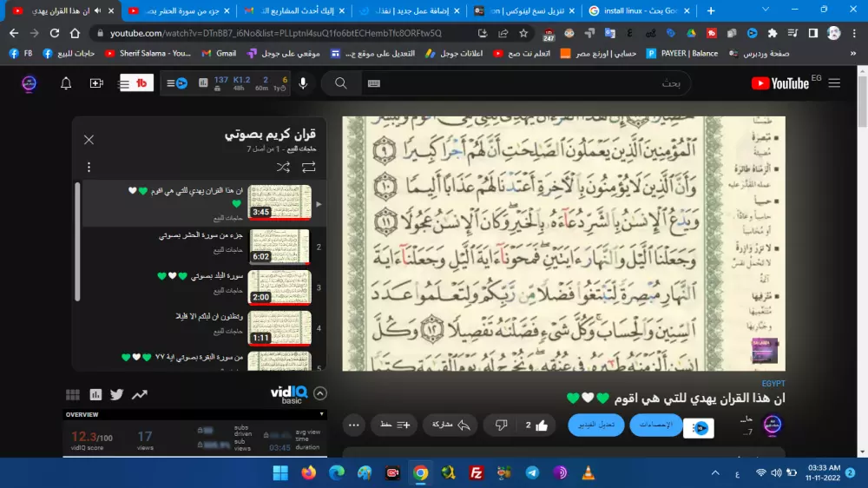Bookmark this page with star icon
This screenshot has width=868, height=488.
coord(523,33)
